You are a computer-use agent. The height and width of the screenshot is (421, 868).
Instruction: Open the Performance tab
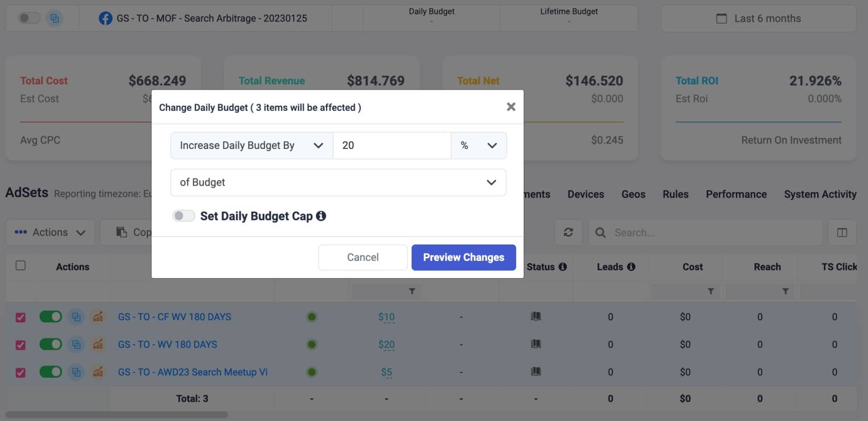point(736,194)
